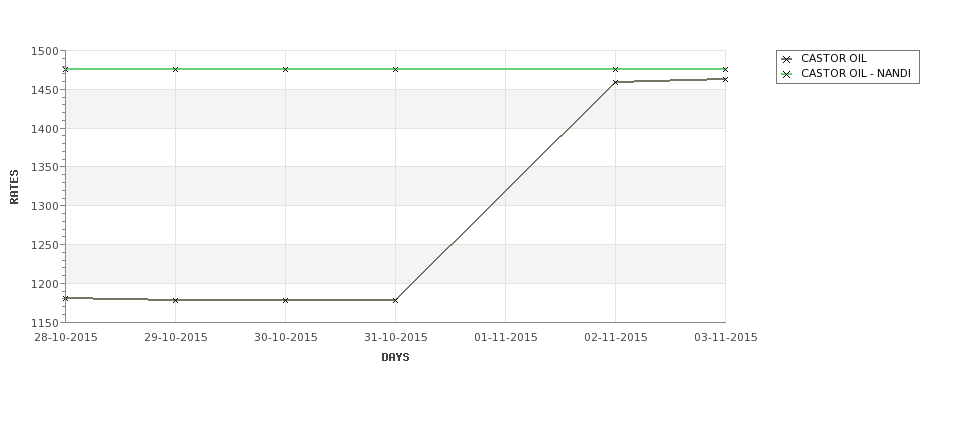Click the 1300 value on rates axis
Screen dimensions: 975x429
[44, 206]
